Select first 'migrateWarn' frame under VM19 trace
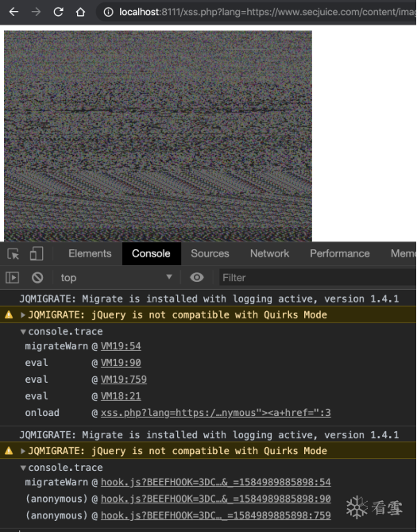 [56, 346]
